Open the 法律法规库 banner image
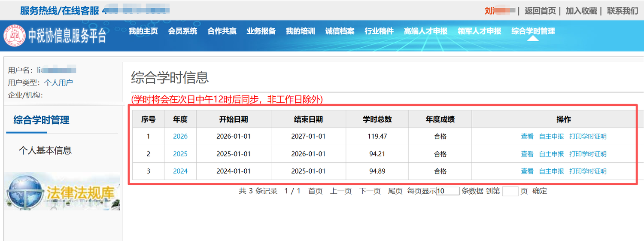Screen dimensions: 644x241 click(62, 192)
